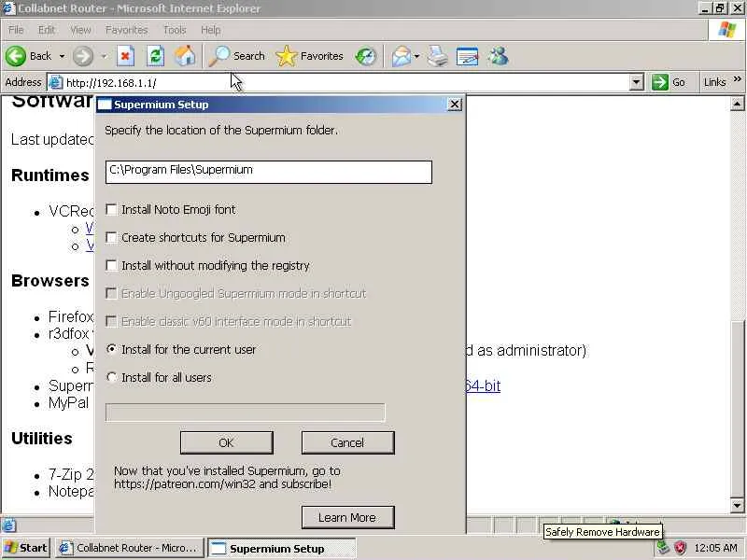Click the page scrollbar up arrow
The height and width of the screenshot is (560, 747).
737,104
